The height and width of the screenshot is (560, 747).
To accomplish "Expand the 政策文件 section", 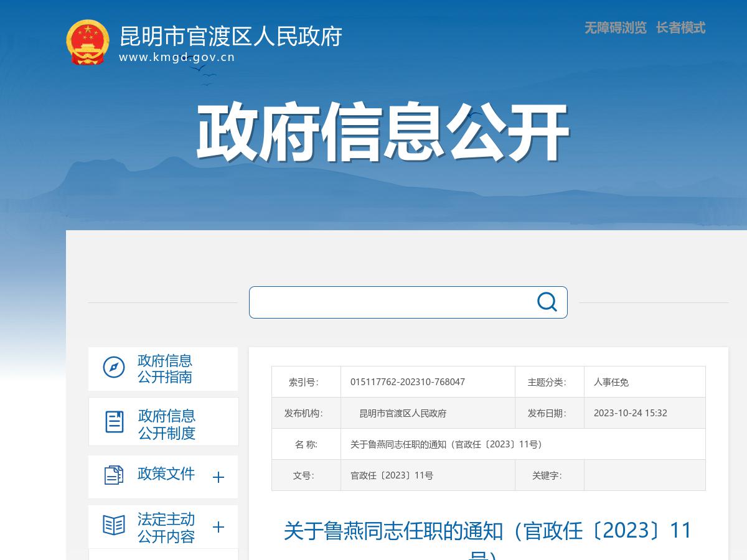I will click(218, 477).
